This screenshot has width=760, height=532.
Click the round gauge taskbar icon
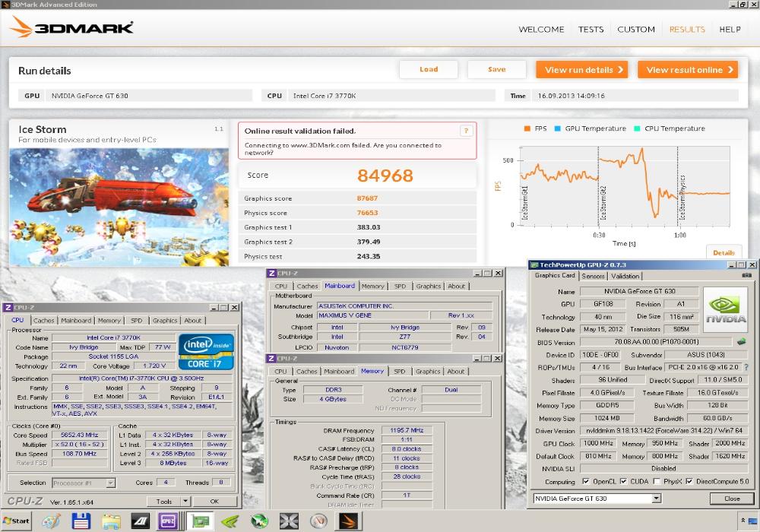click(x=318, y=521)
